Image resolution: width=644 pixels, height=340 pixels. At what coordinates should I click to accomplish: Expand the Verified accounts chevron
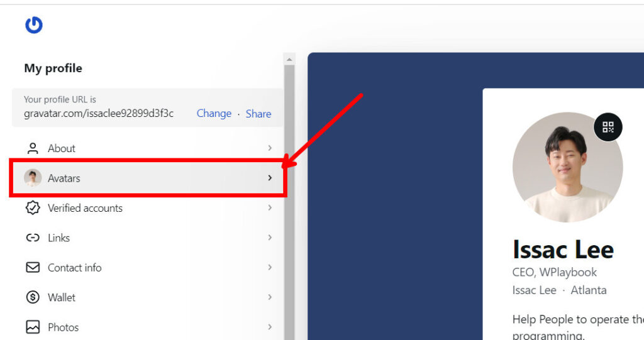270,208
